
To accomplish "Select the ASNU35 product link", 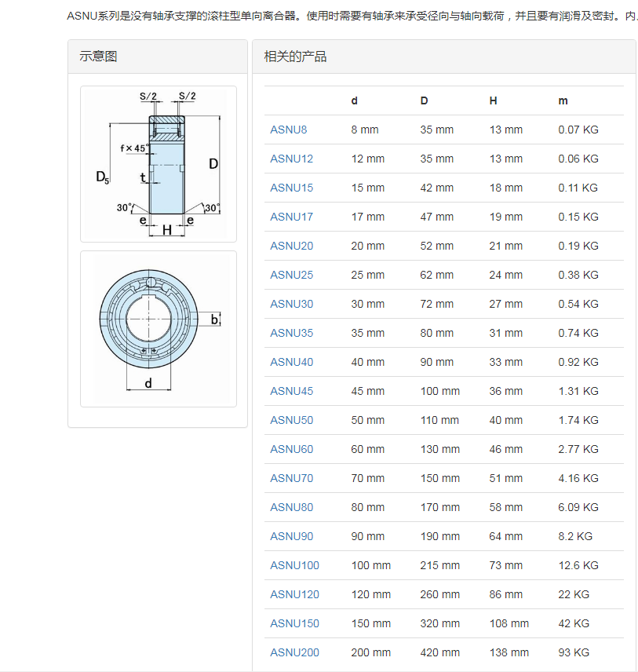I will click(x=291, y=333).
